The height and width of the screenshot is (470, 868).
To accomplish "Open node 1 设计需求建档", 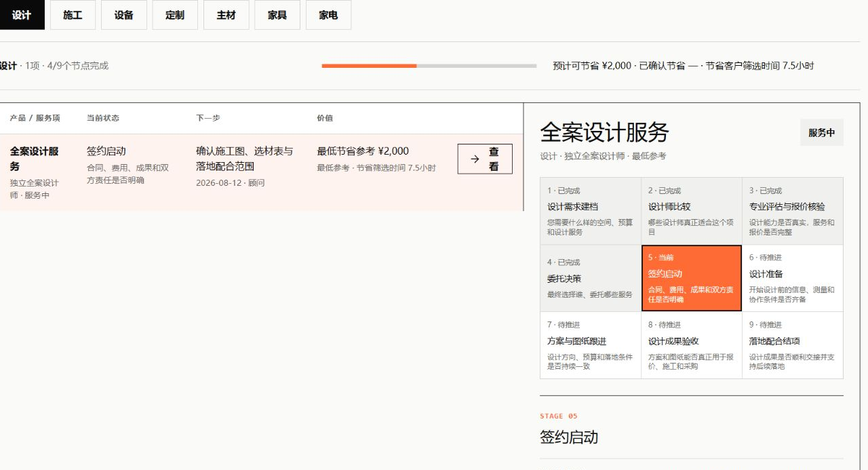I will (591, 211).
